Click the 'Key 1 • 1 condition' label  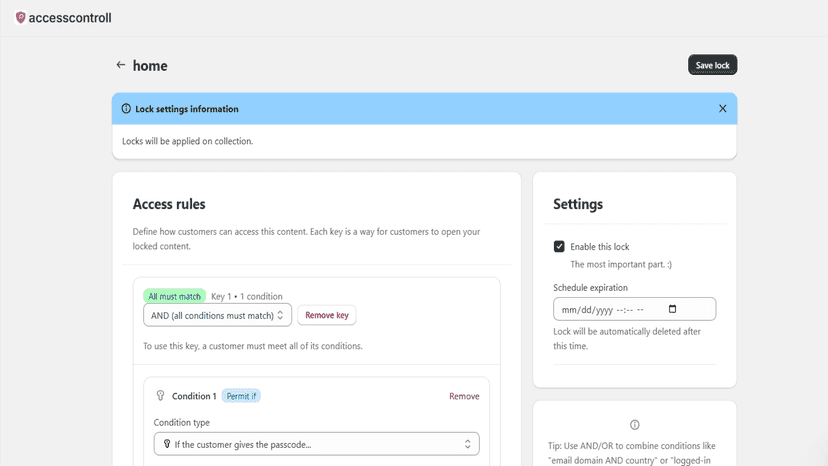click(247, 296)
